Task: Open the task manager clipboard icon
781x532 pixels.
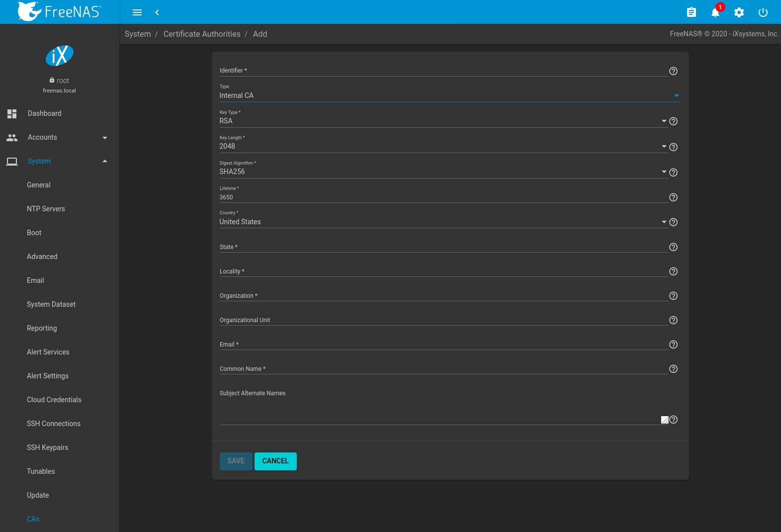Action: pos(691,12)
